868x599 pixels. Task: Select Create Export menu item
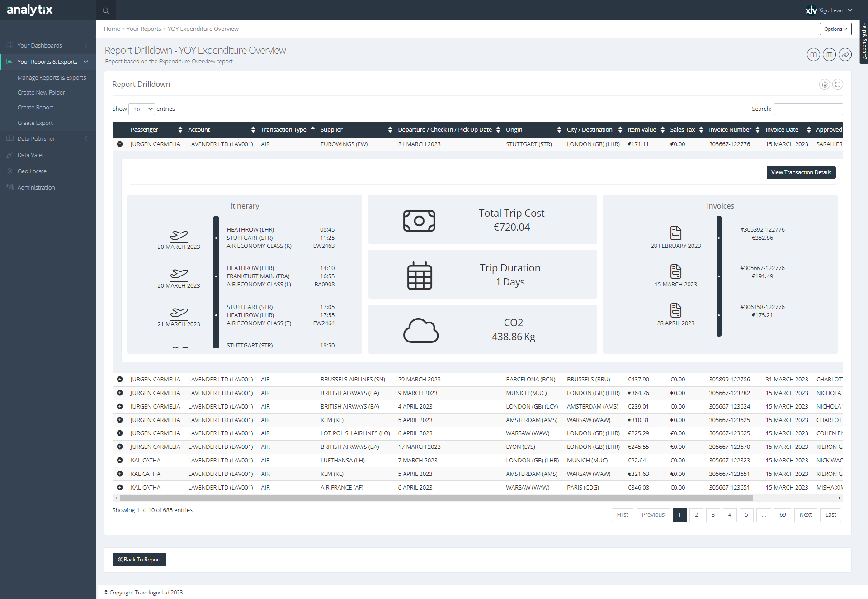click(35, 123)
